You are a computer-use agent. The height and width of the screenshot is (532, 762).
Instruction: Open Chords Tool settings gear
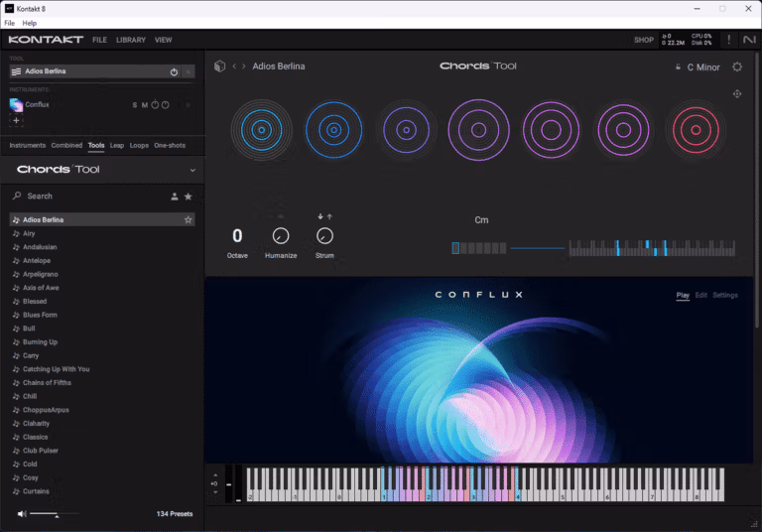[737, 67]
